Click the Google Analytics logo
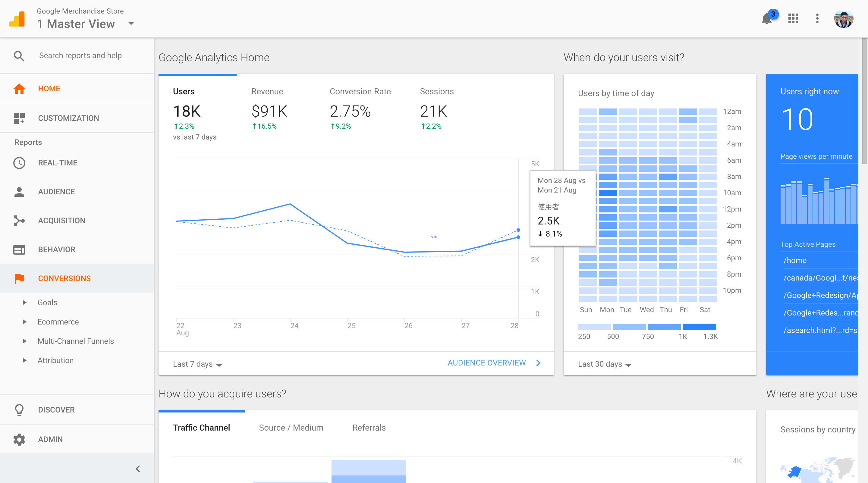 pyautogui.click(x=17, y=19)
